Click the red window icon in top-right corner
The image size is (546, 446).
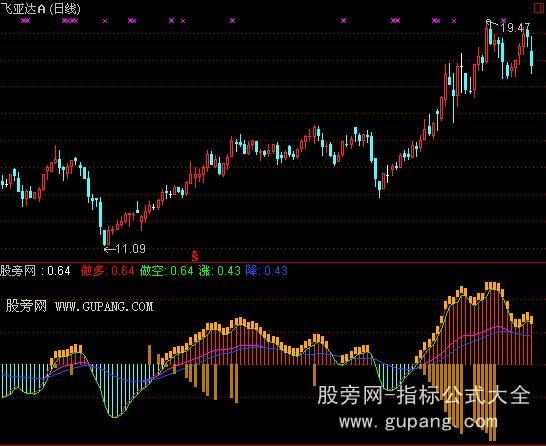540,8
